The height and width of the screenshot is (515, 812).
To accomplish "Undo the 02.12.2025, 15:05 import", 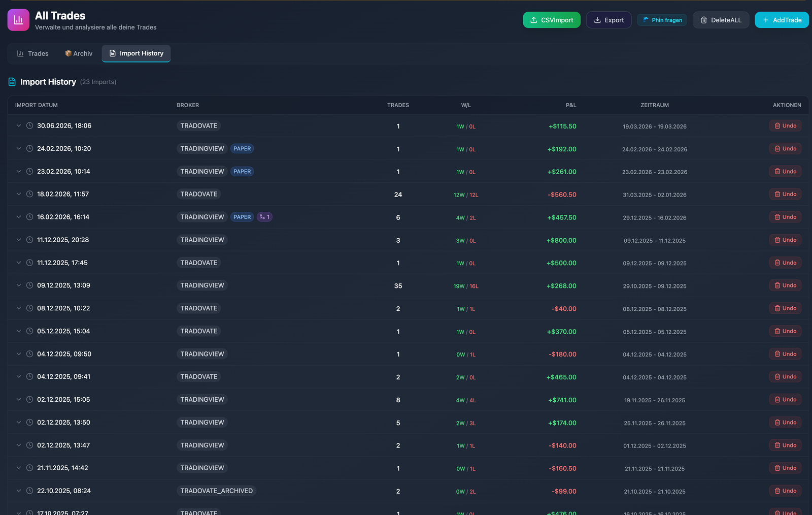I will pyautogui.click(x=785, y=399).
